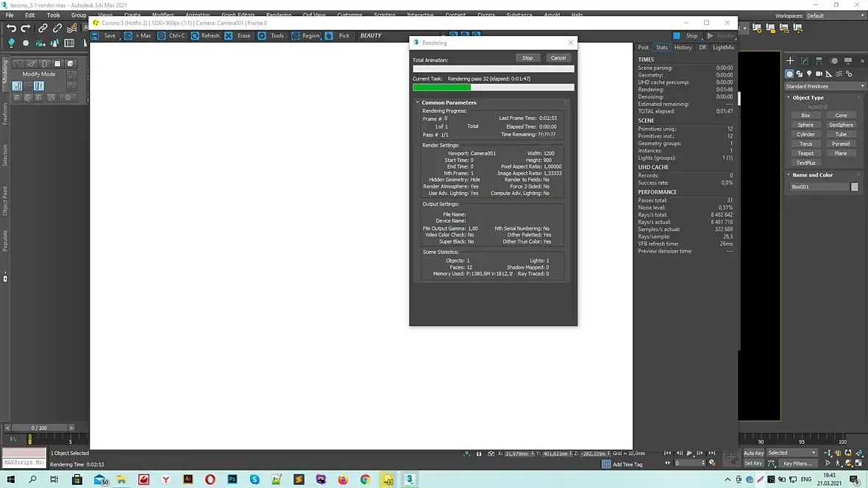
Task: Click the Box primitive button
Action: point(805,116)
